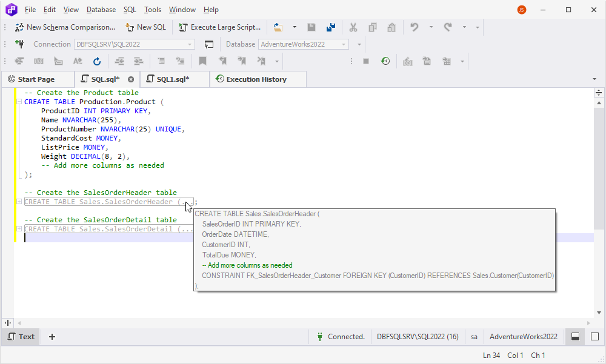Click the format SQL icon at toolbar start

point(19,61)
